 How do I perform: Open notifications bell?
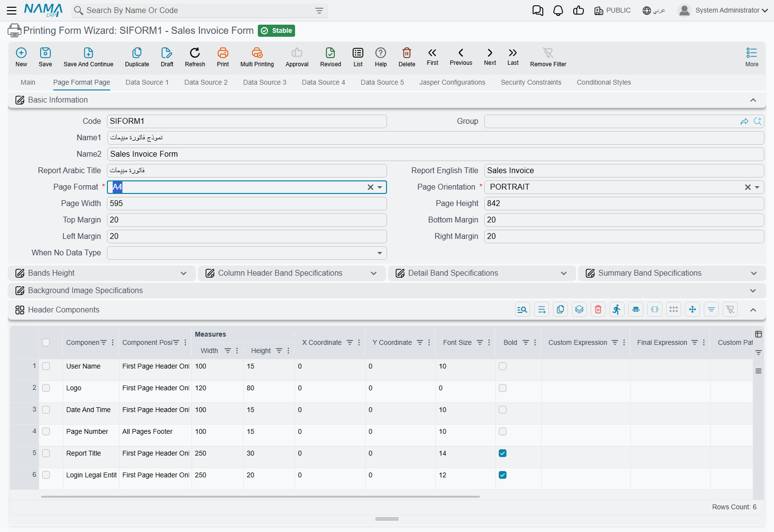pyautogui.click(x=558, y=11)
